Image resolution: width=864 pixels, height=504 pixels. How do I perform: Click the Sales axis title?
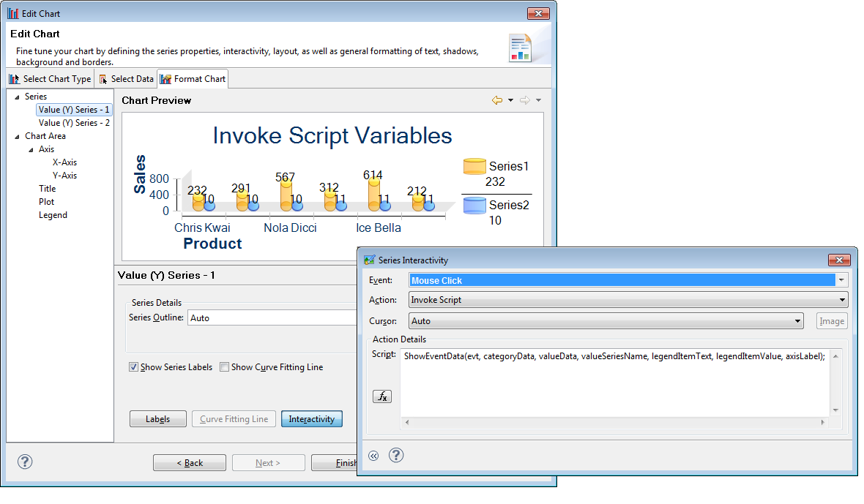point(140,174)
